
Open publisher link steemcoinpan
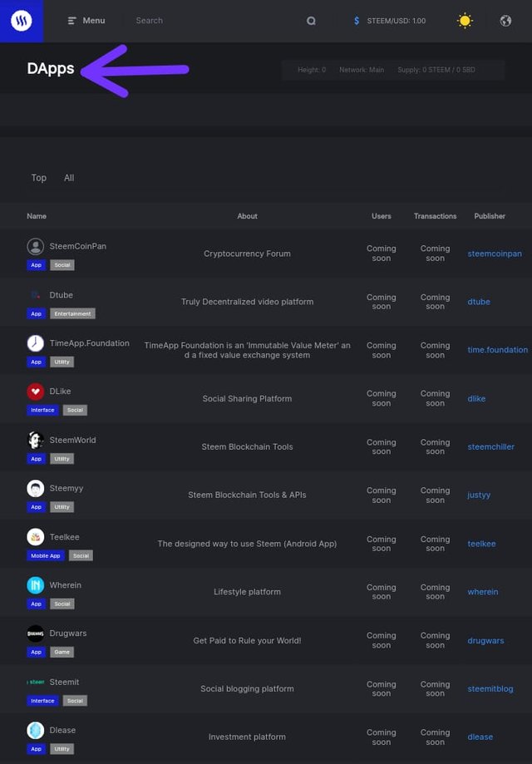coord(495,254)
